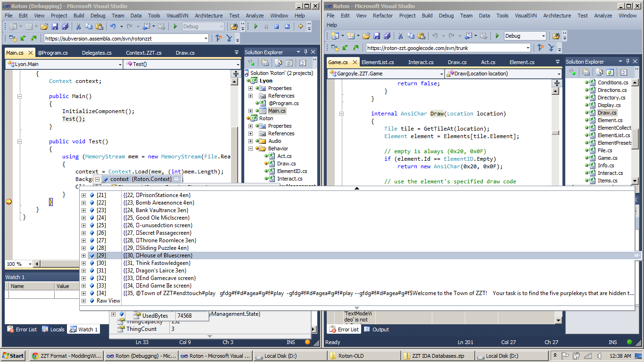Pin the context datatip in debugger
This screenshot has width=644, height=362.
coord(176,179)
